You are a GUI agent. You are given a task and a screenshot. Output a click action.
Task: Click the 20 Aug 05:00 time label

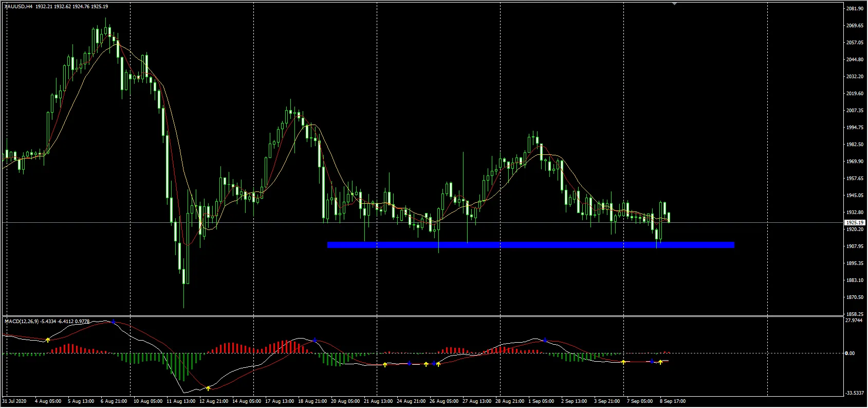345,401
